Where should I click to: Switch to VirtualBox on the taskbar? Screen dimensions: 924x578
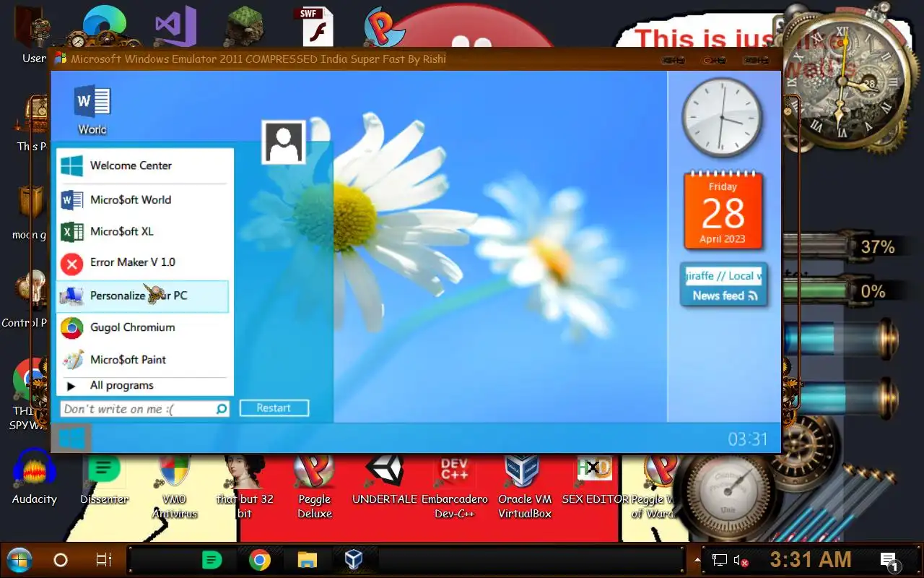(353, 560)
